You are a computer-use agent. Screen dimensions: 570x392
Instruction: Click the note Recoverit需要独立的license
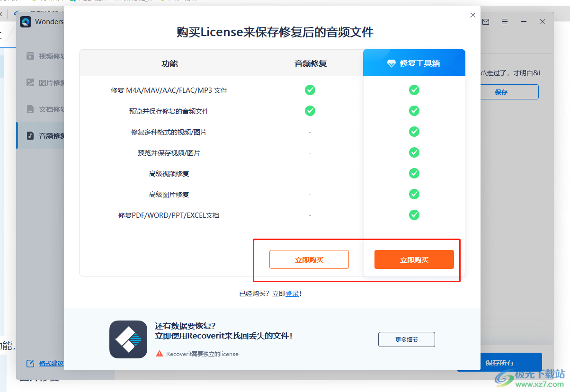(x=202, y=354)
